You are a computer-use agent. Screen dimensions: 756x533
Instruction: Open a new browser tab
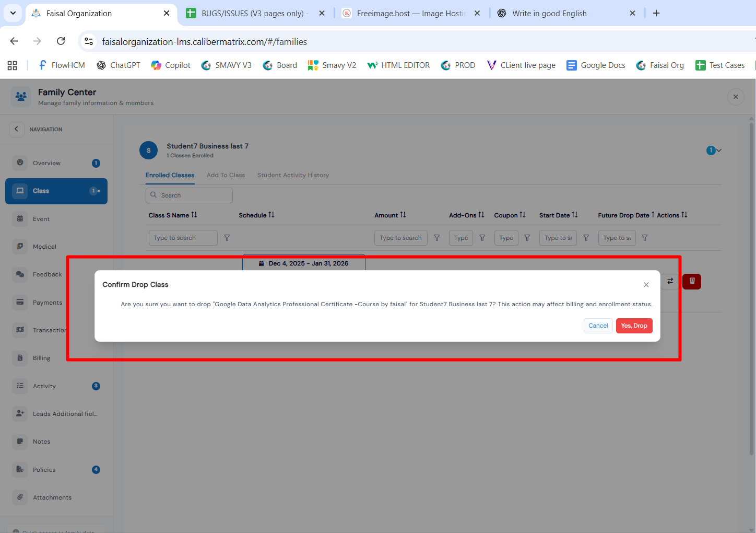(x=656, y=13)
